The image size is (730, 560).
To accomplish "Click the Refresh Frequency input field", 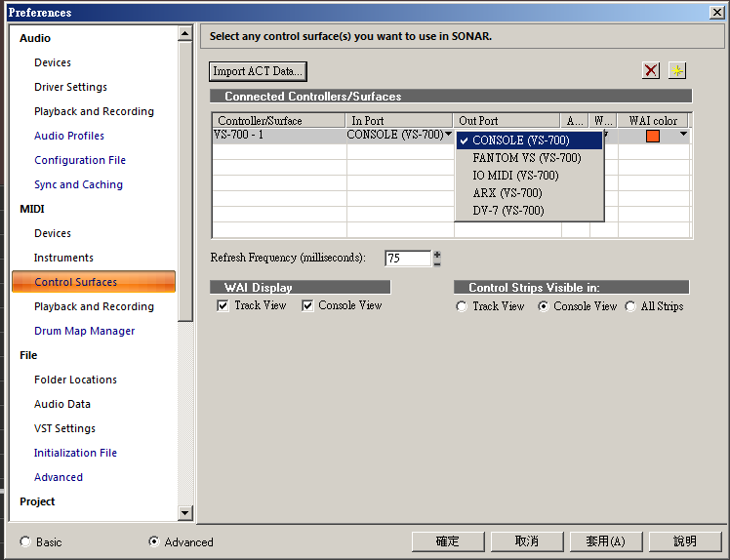I will 407,259.
